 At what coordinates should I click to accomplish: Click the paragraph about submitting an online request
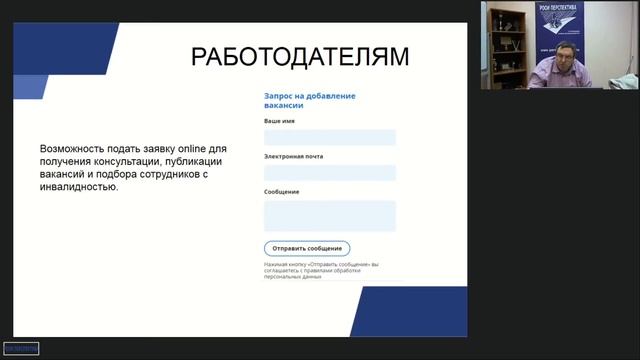[133, 168]
